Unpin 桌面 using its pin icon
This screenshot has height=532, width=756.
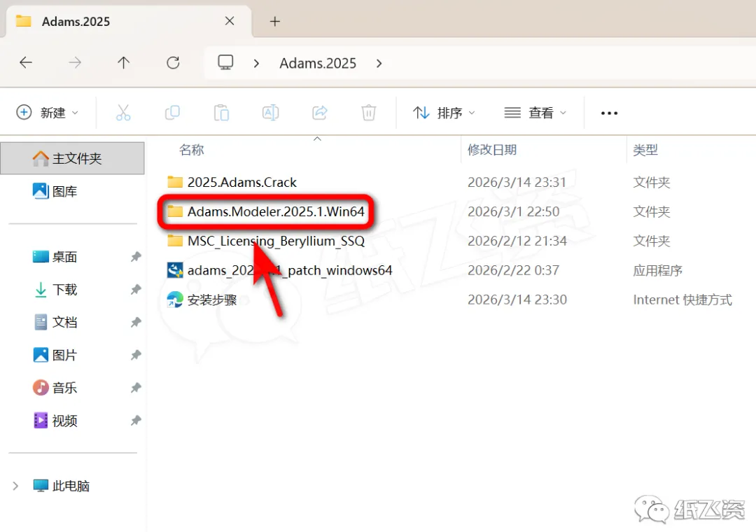tap(136, 257)
